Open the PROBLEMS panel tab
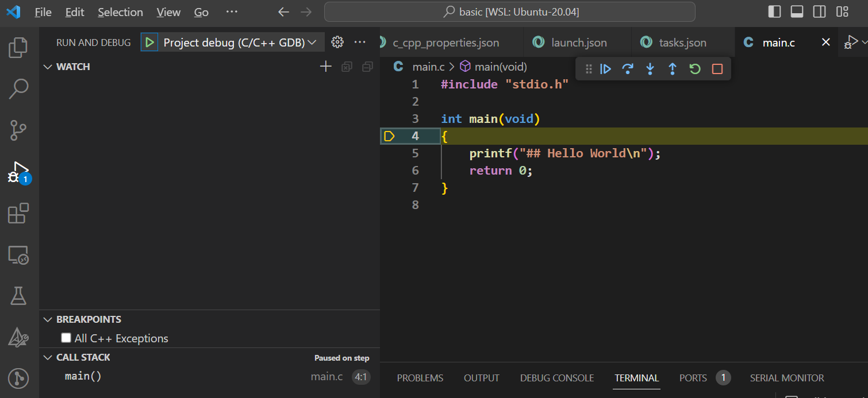This screenshot has height=398, width=868. coord(420,378)
